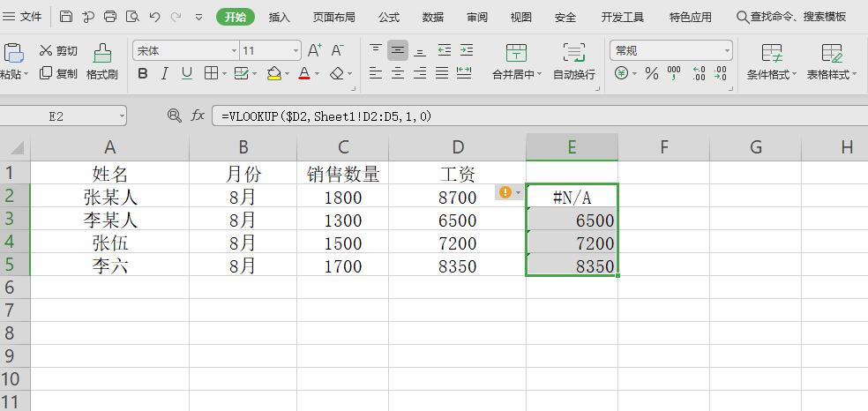
Task: Decrease font size with A- icon
Action: [x=337, y=51]
